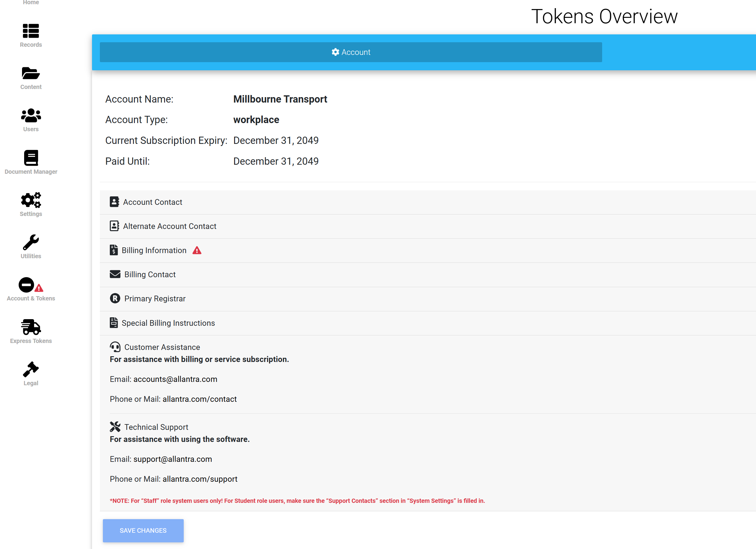Open the Content folder icon

[31, 74]
